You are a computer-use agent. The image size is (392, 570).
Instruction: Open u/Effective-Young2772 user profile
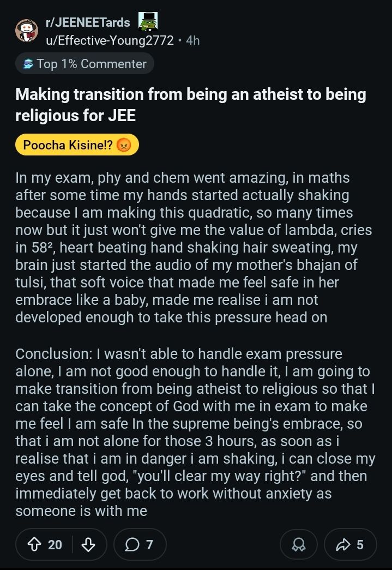click(x=109, y=40)
